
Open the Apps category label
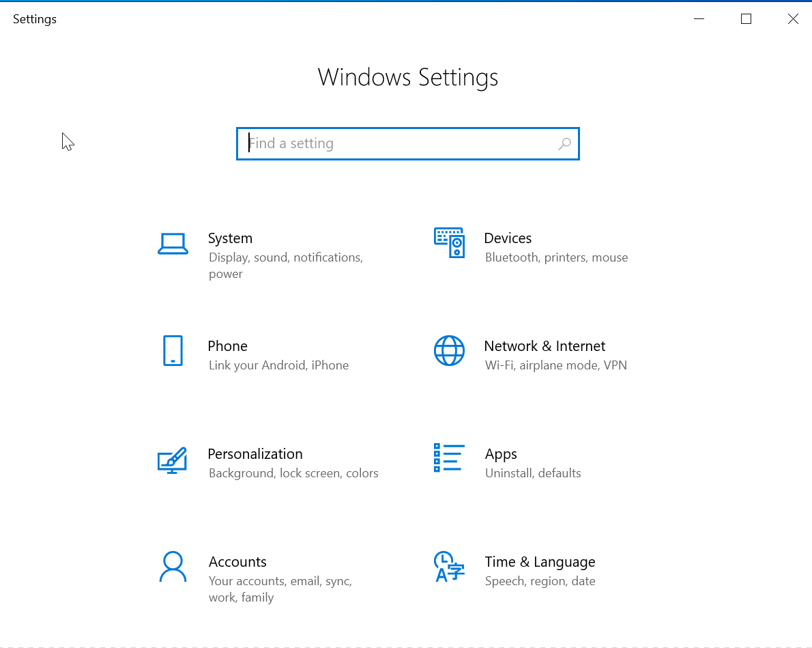pyautogui.click(x=501, y=455)
